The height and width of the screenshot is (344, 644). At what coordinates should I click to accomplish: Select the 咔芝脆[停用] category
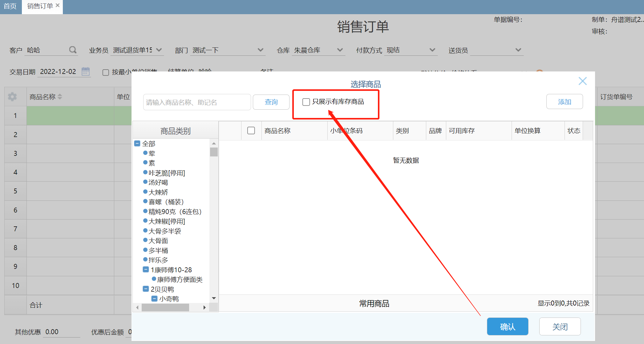(167, 173)
